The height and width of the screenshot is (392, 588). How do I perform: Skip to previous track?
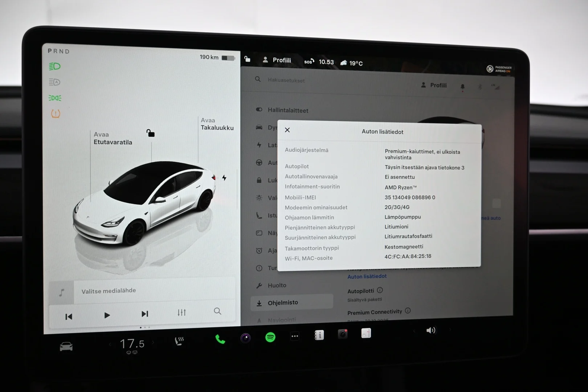click(69, 317)
